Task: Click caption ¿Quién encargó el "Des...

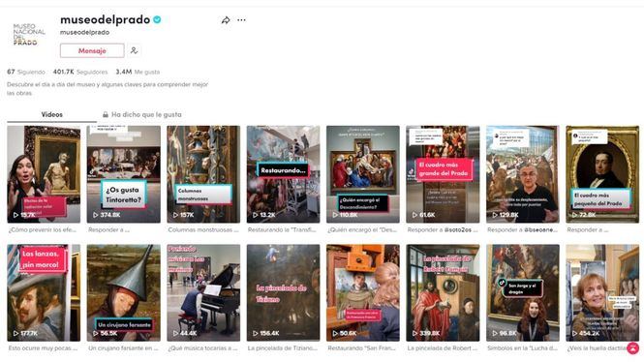Action: (362, 229)
